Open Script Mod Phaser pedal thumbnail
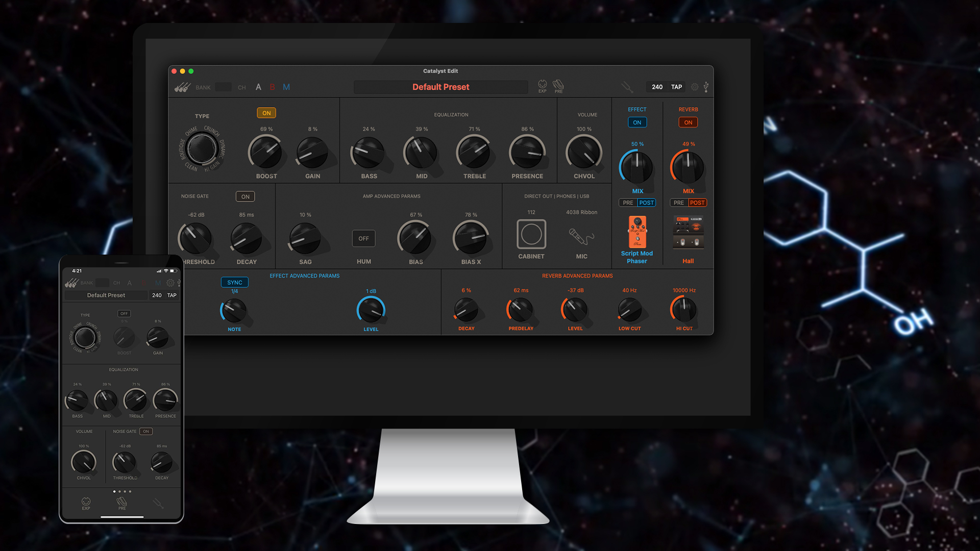The height and width of the screenshot is (551, 980). 637,232
